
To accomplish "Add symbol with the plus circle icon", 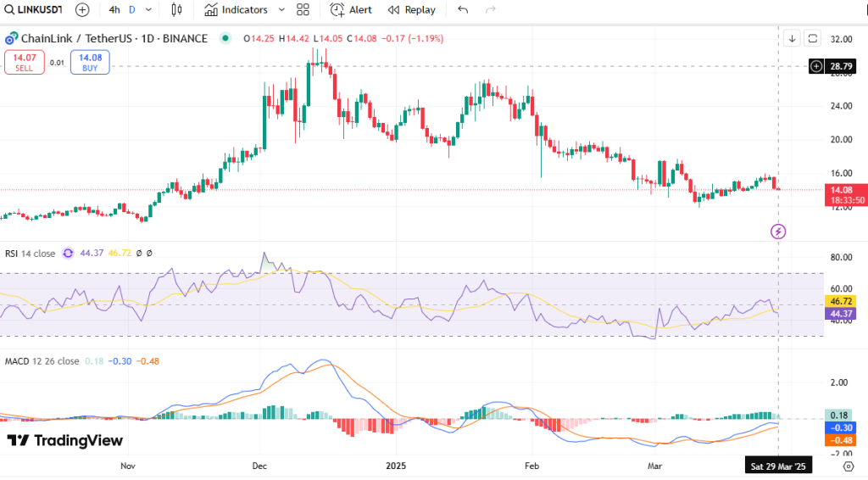I will pos(82,9).
